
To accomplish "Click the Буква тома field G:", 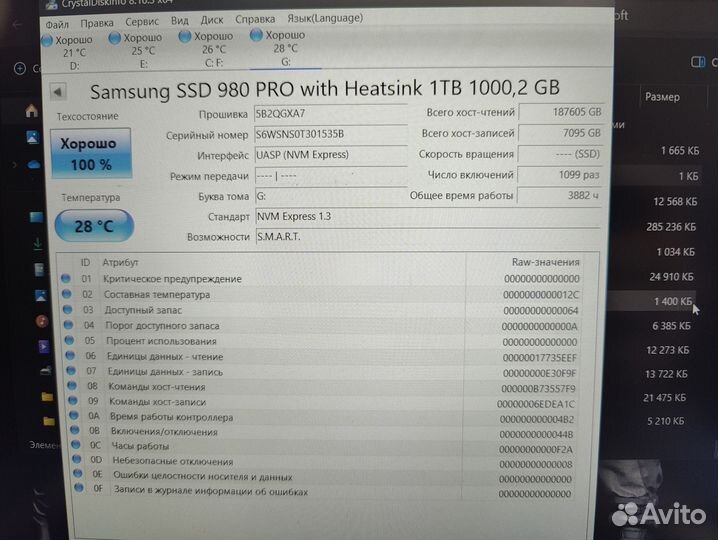I will [x=331, y=196].
